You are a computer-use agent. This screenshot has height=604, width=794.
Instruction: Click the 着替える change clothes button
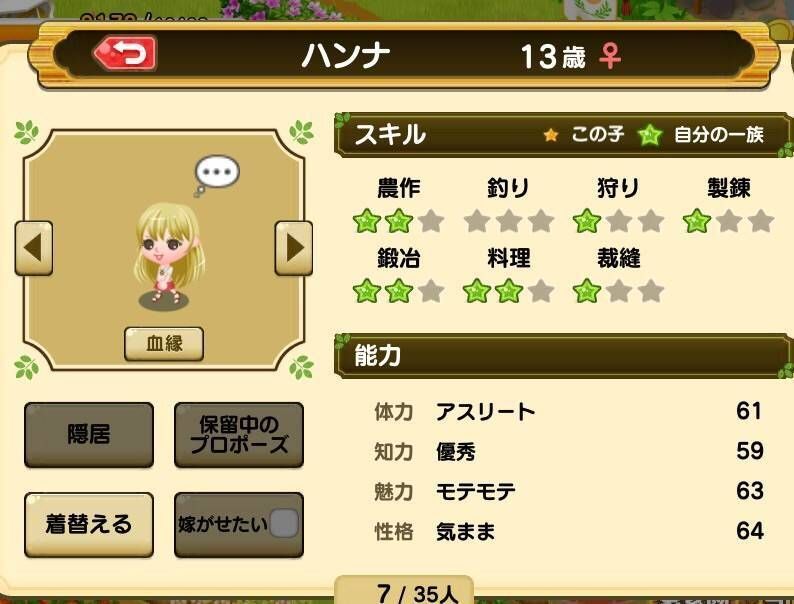pyautogui.click(x=89, y=525)
